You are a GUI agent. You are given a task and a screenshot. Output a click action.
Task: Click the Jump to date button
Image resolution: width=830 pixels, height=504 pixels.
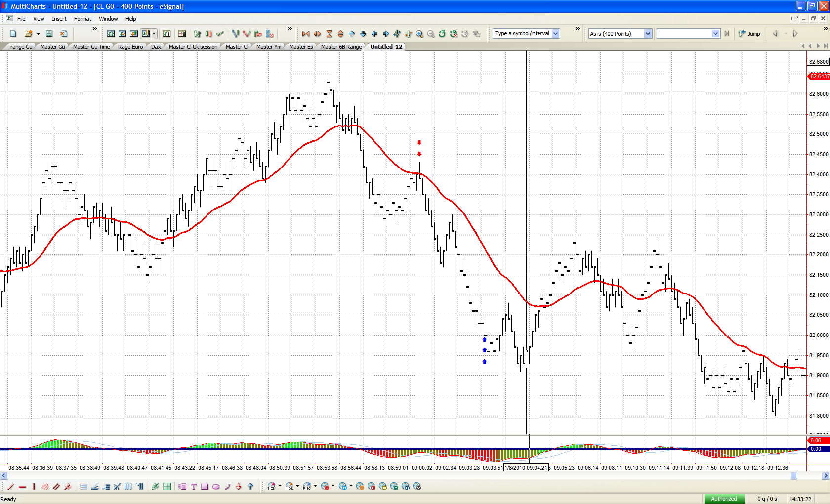pos(749,34)
